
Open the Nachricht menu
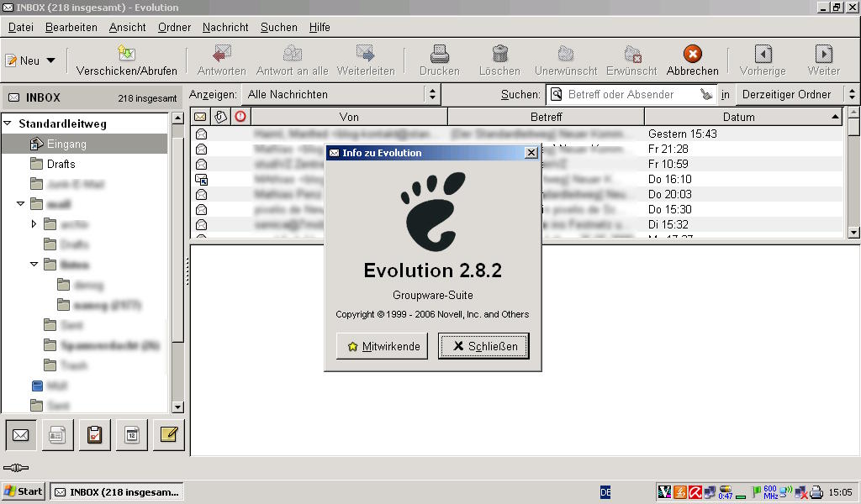[225, 27]
